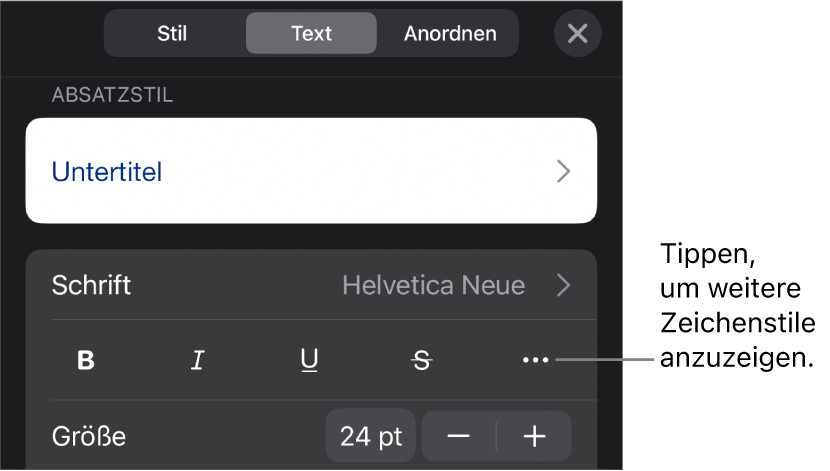
Task: Toggle underline text formatting
Action: pyautogui.click(x=309, y=361)
